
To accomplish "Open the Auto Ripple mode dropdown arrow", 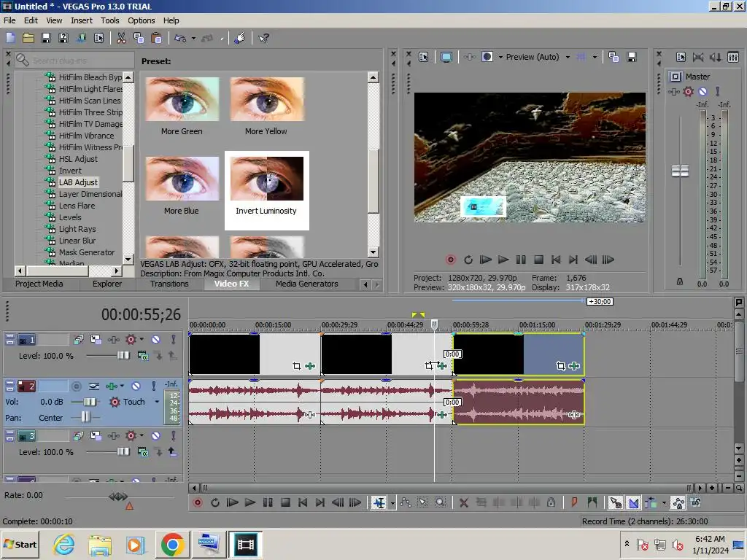I will pyautogui.click(x=664, y=502).
